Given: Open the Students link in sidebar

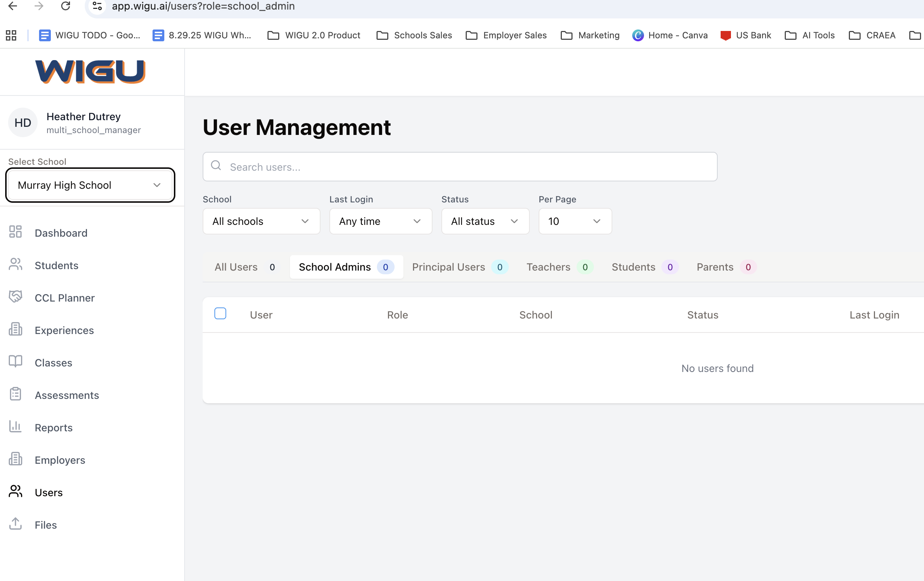Looking at the screenshot, I should (56, 265).
